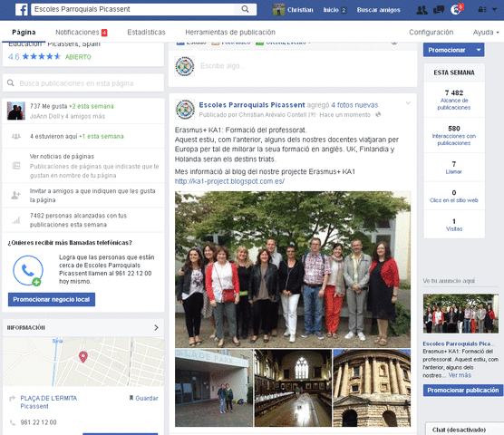Open Ver noticias de páginas
This screenshot has width=504, height=435.
pos(62,157)
